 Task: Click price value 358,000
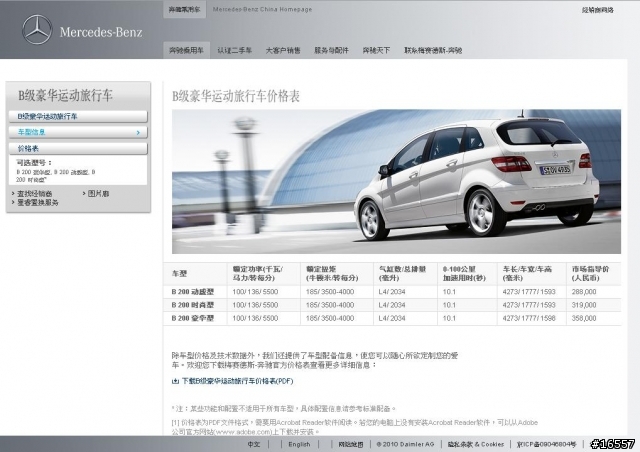click(x=584, y=318)
